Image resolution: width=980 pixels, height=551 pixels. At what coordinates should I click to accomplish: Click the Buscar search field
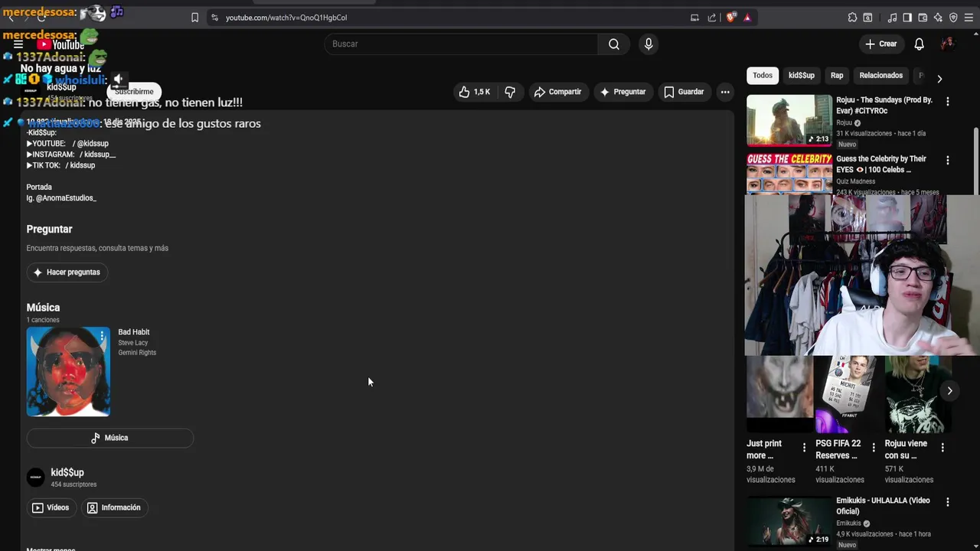(462, 44)
